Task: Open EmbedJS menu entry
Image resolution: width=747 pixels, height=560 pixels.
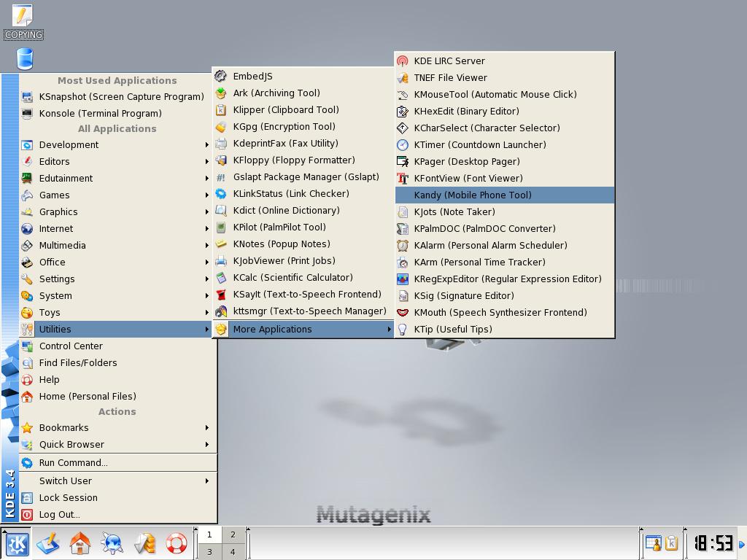Action: coord(303,76)
